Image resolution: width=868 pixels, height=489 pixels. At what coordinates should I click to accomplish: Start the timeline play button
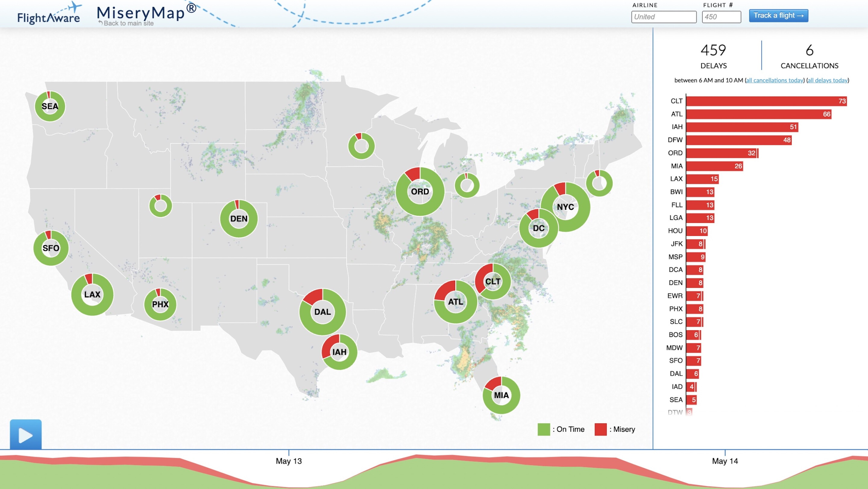click(x=26, y=434)
